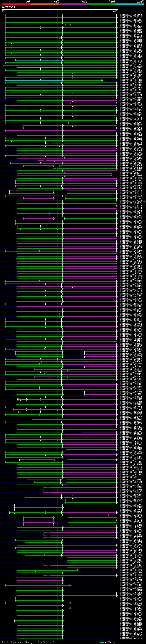Click the UniRef100_P50995 label
The width and height of the screenshot is (146, 644).
[131, 263]
